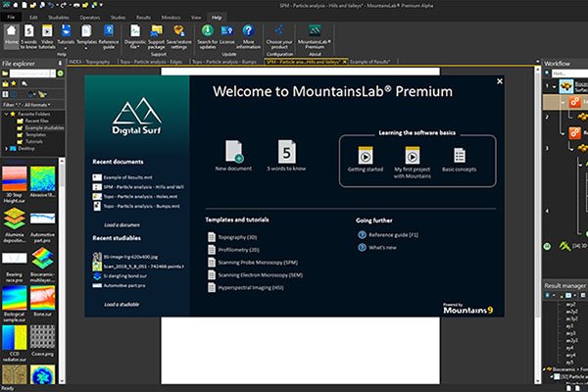Click the star favorites icon in File explorer

click(x=14, y=83)
